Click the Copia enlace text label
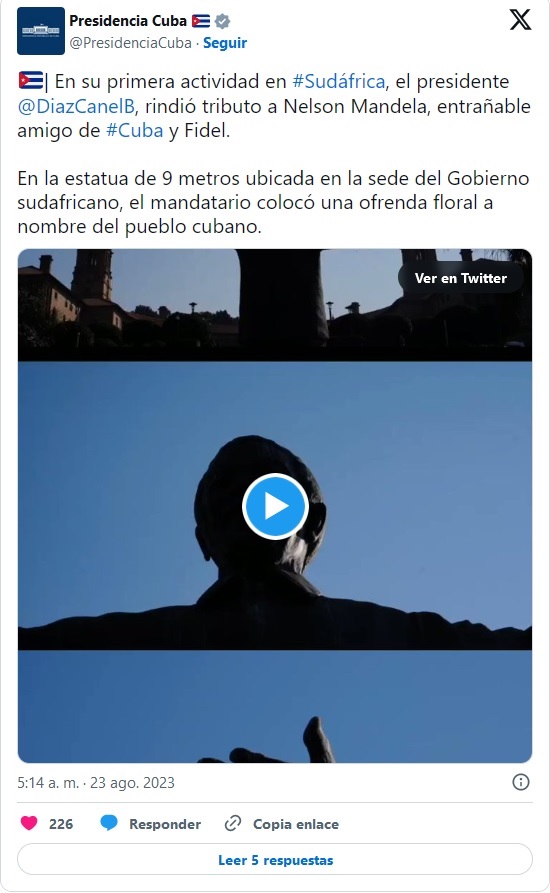 tap(296, 824)
